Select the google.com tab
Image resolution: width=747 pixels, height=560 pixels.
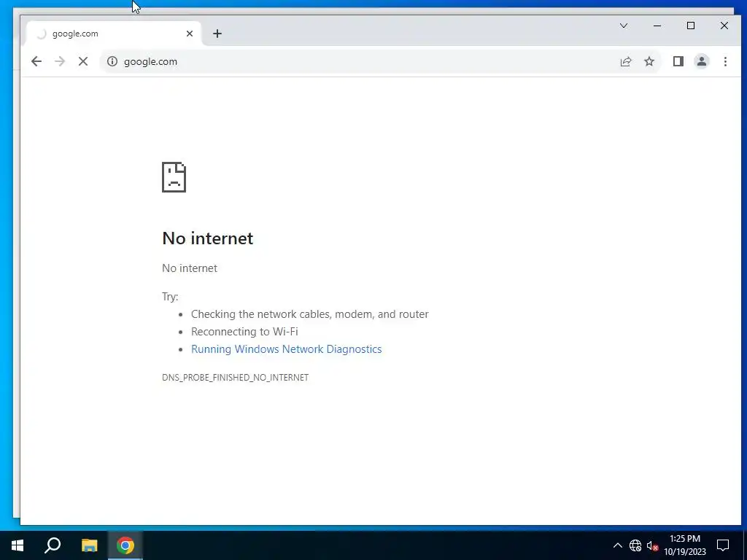pos(115,34)
